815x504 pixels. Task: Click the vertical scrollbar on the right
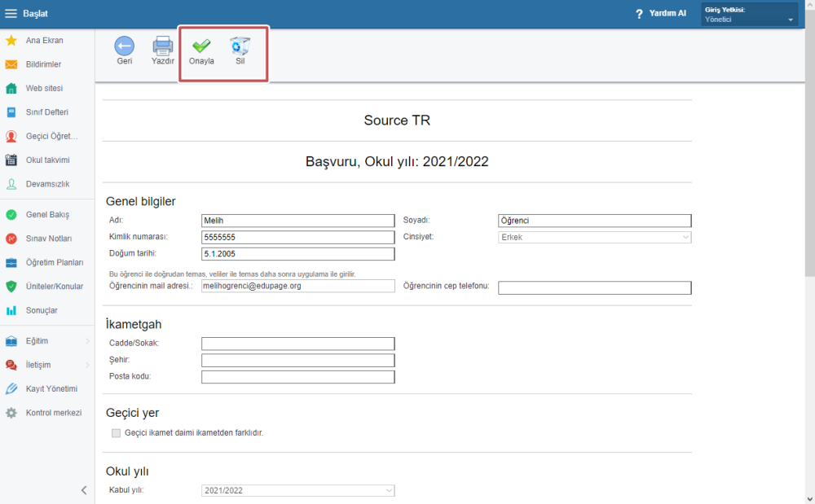click(x=810, y=145)
